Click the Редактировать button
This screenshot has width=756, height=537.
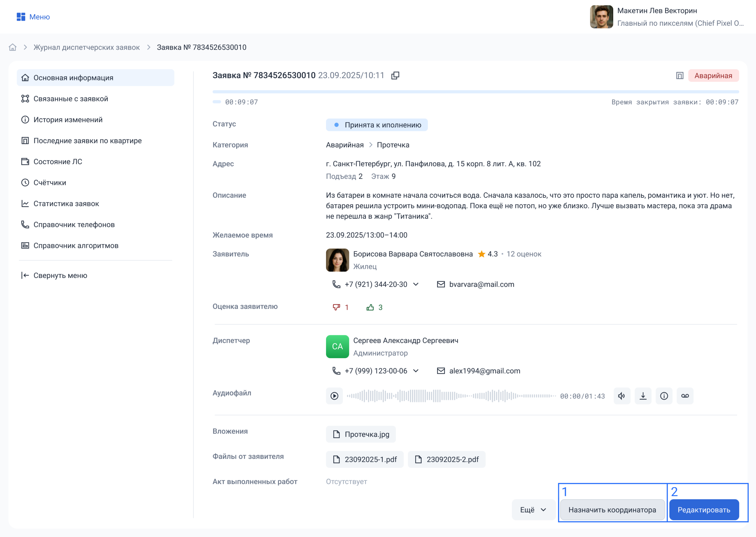tap(704, 510)
